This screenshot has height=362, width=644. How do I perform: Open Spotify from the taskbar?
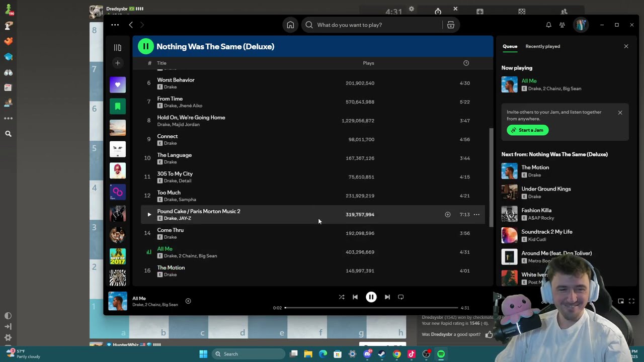[441, 354]
